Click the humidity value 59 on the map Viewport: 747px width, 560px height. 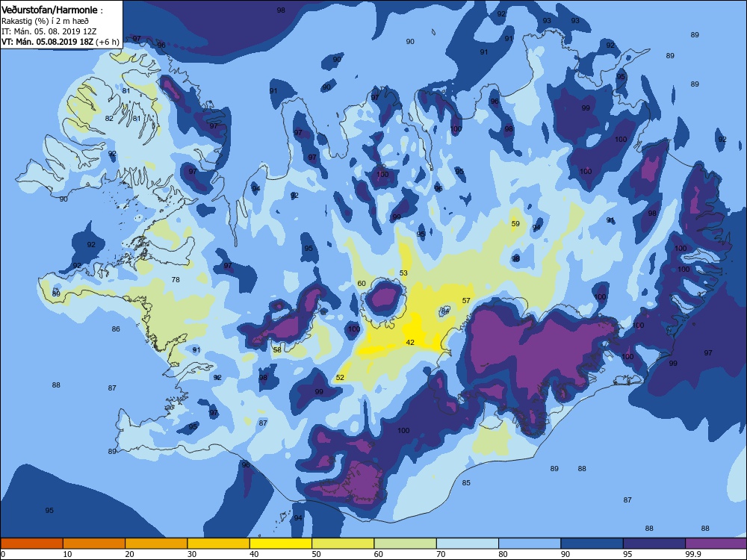click(515, 223)
